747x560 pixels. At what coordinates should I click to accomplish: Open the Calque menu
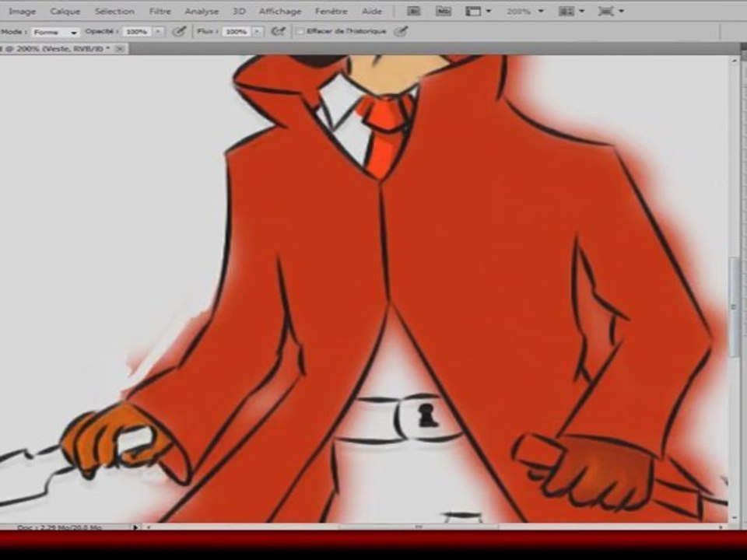(x=65, y=12)
